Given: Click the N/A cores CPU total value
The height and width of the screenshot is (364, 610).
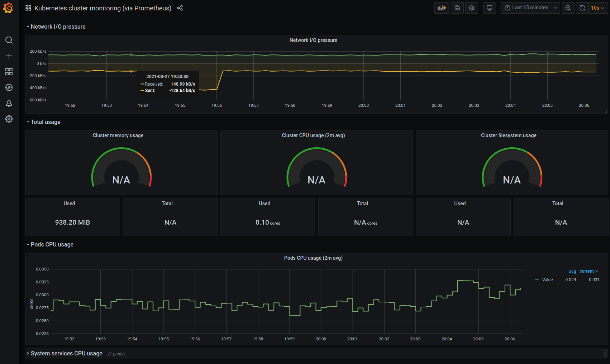Looking at the screenshot, I should pos(366,222).
